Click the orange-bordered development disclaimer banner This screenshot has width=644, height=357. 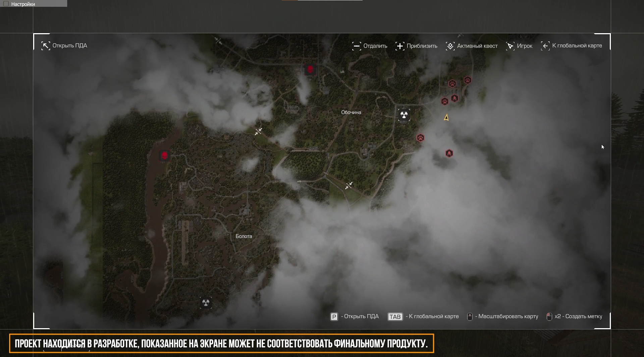click(221, 344)
